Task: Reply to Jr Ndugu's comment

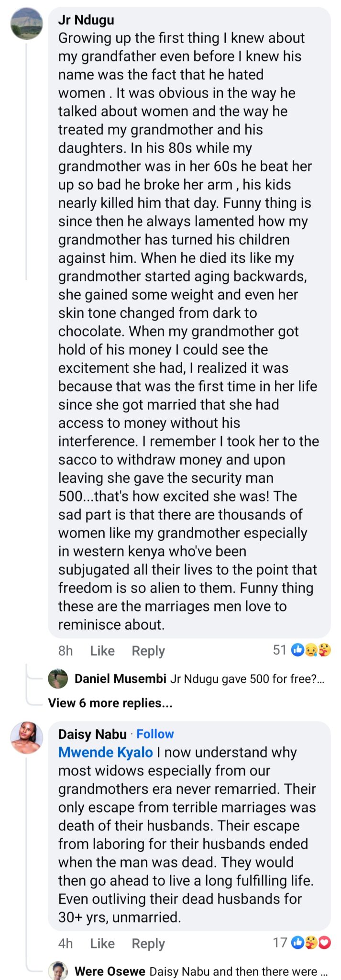Action: (148, 651)
